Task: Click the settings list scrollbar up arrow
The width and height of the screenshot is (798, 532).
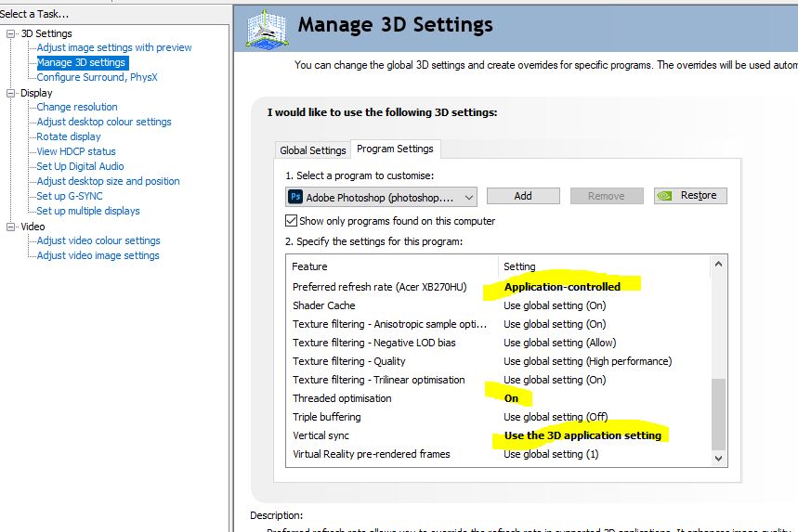Action: tap(718, 265)
